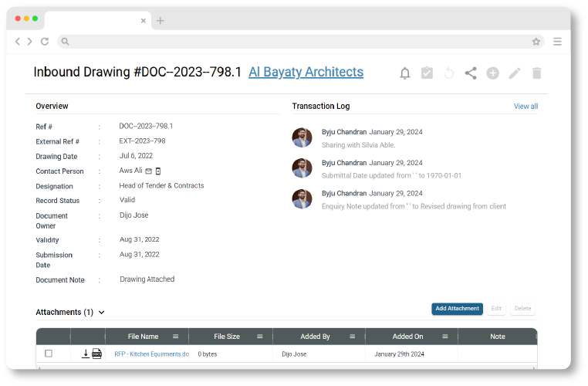Click the Add Attachment button
Screen dimensions: 588x386
coord(457,309)
